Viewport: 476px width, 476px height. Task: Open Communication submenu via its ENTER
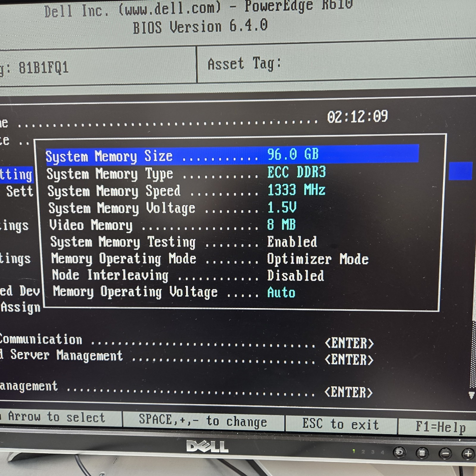point(349,343)
